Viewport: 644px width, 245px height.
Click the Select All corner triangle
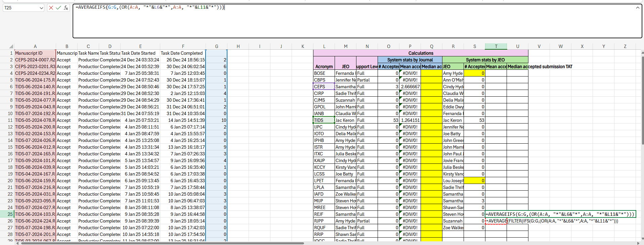[x=11, y=46]
